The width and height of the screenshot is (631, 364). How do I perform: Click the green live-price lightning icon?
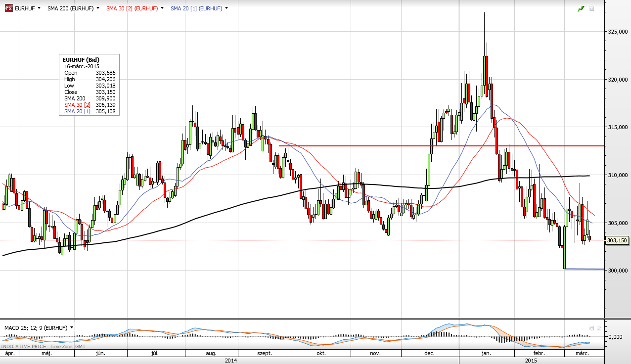point(581,8)
